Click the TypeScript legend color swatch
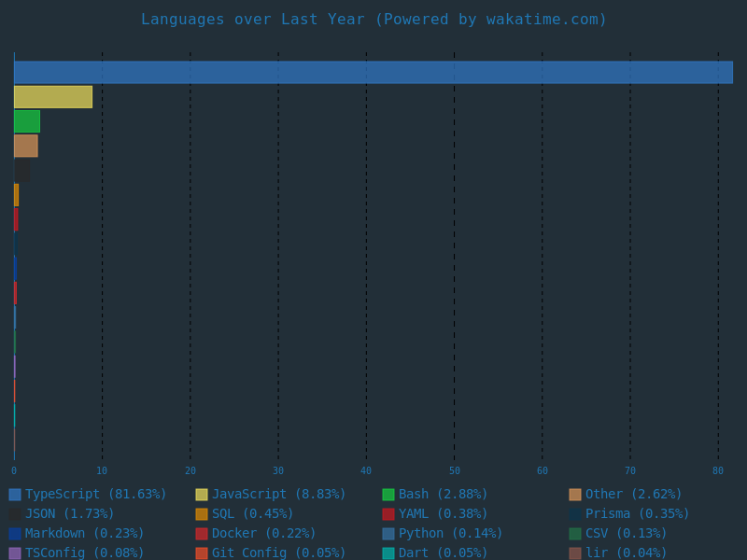 point(15,495)
